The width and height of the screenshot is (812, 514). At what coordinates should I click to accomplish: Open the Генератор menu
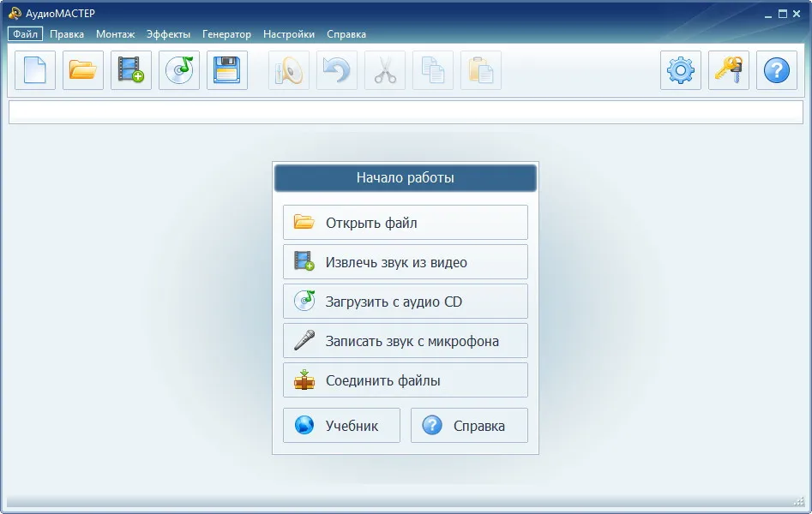tap(226, 34)
